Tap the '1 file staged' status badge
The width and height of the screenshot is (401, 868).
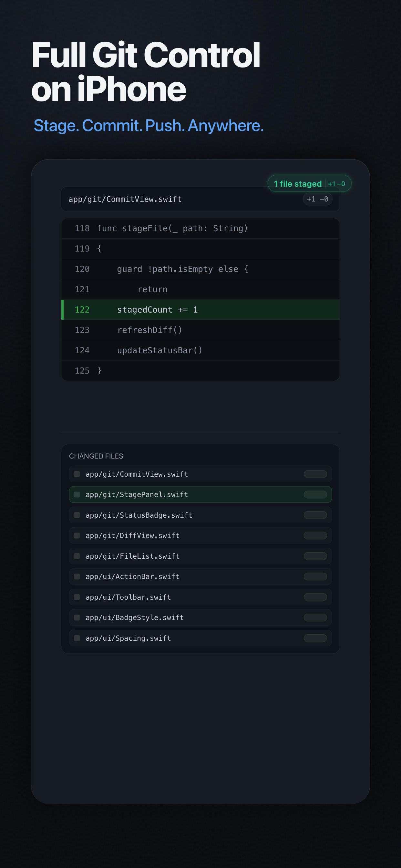309,183
